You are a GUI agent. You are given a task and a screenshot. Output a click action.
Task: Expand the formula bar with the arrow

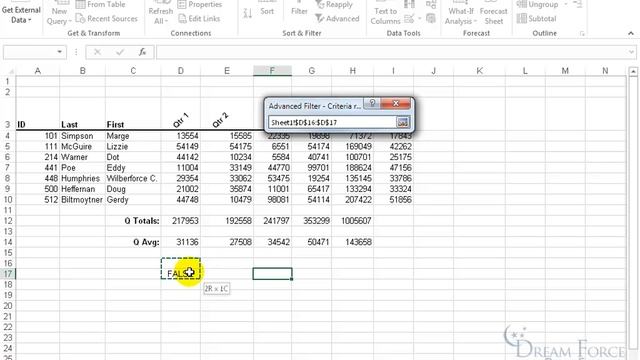(631, 52)
